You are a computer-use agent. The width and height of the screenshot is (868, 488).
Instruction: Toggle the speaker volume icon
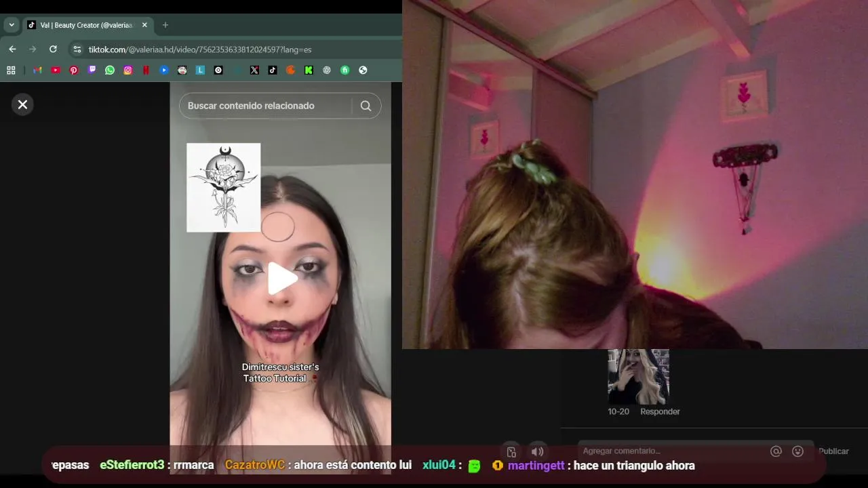click(x=537, y=451)
